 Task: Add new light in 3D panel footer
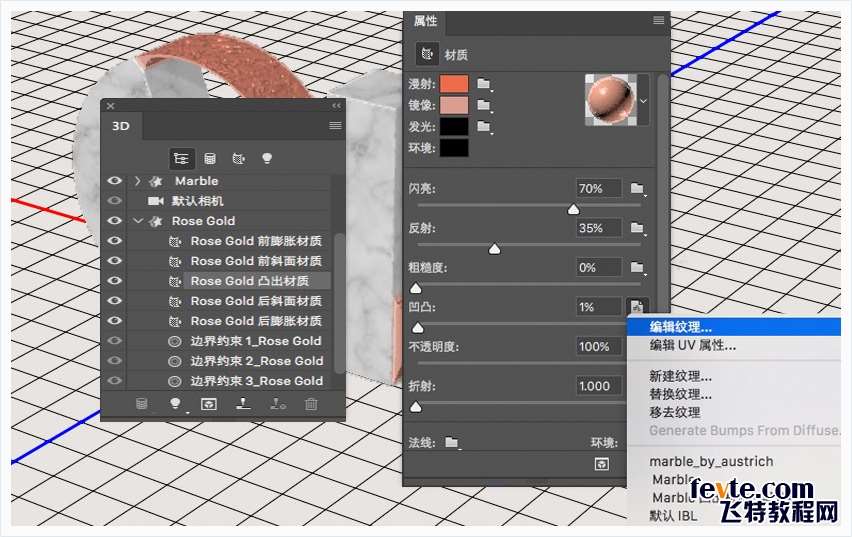click(x=176, y=404)
